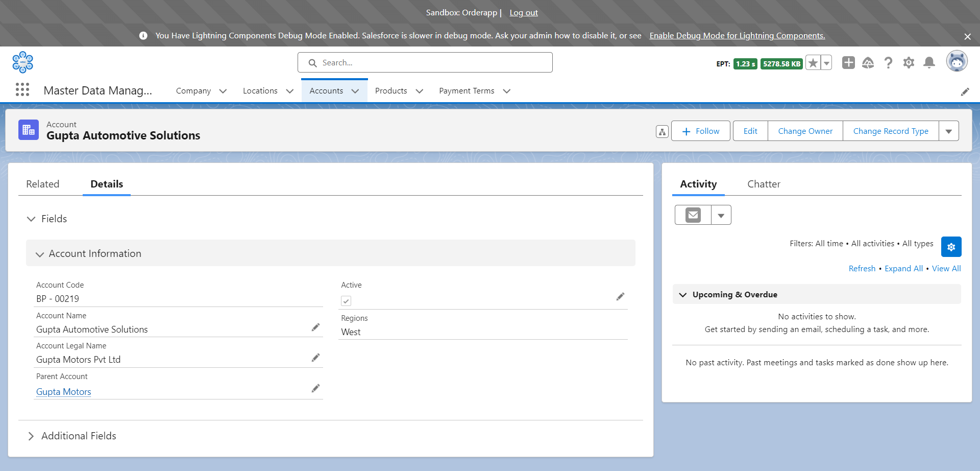Viewport: 980px width, 471px height.
Task: Click the Log out link
Action: pyautogui.click(x=524, y=13)
